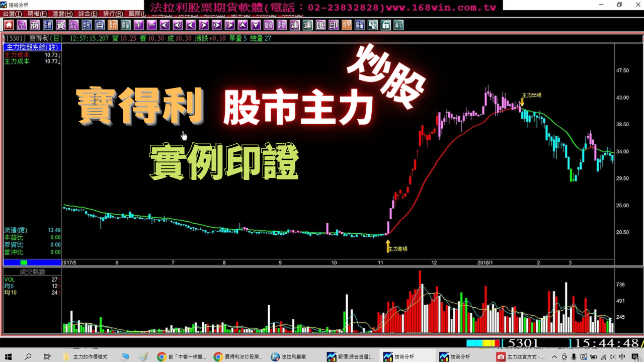
Task: Switch to next stock with down-arrow icon
Action: pyautogui.click(x=256, y=25)
